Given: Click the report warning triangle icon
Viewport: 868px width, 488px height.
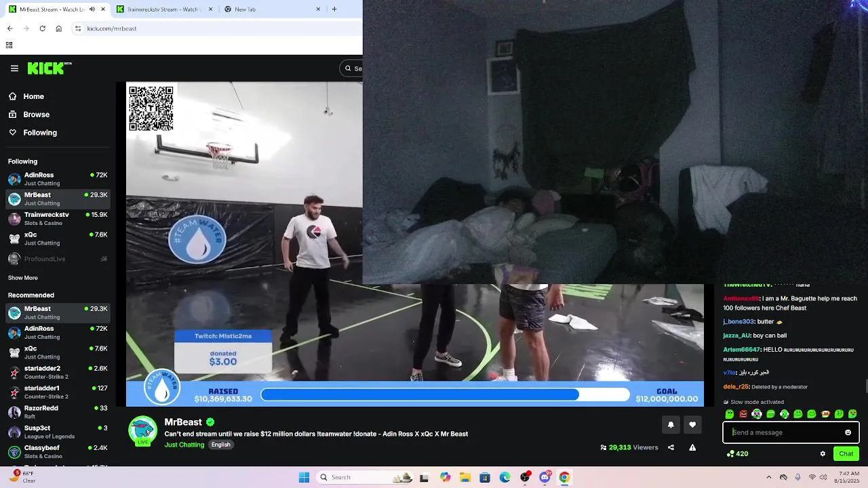Looking at the screenshot, I should click(x=692, y=447).
